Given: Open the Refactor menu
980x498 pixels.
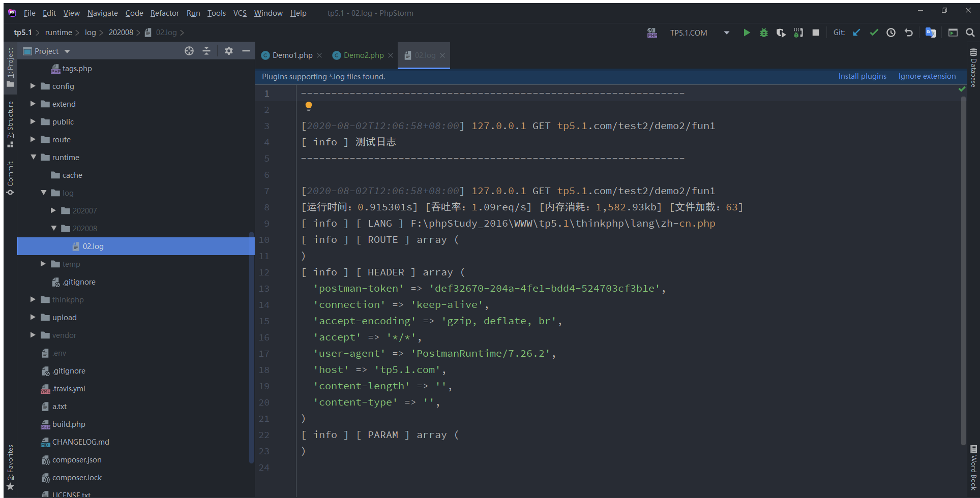Looking at the screenshot, I should [x=164, y=13].
